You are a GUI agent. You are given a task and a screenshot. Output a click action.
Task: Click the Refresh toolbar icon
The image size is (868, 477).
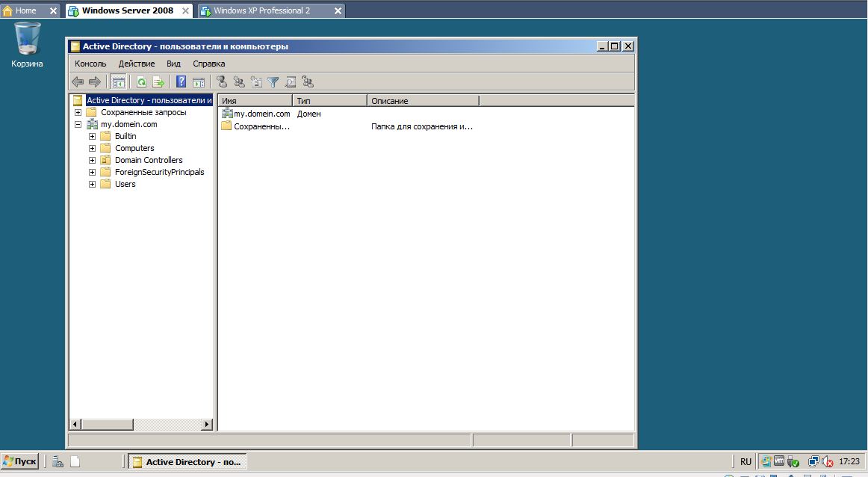142,82
